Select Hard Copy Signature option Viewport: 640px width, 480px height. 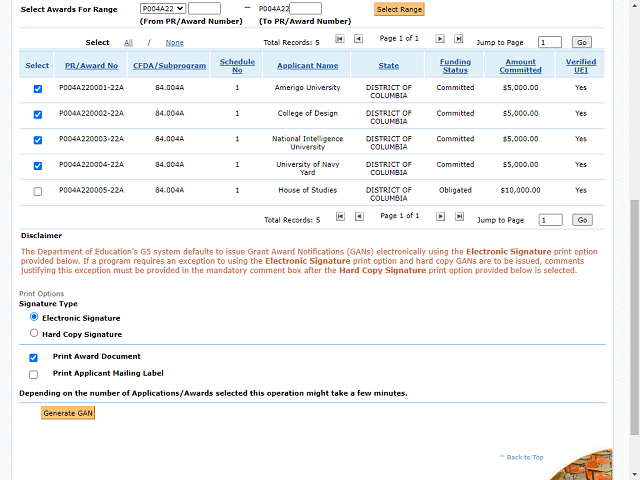tap(34, 334)
